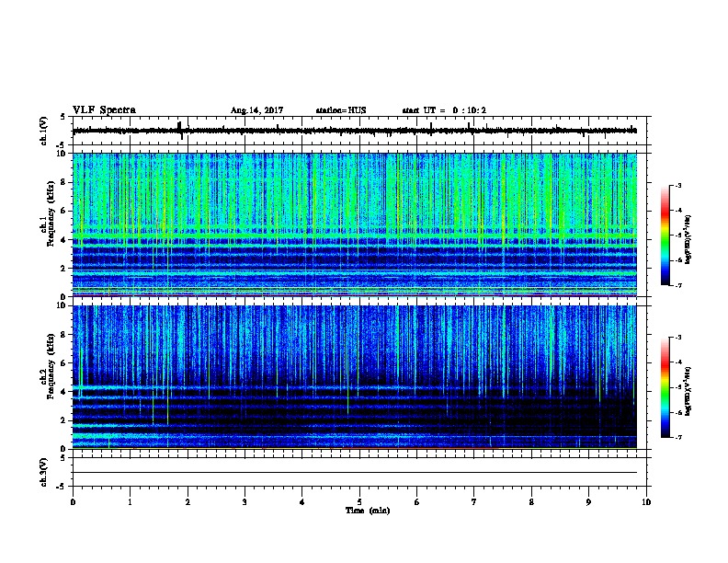Screen dimensions: 728x563
Task: Click the "8" kHz tick on ch.2 axis
Action: [63, 335]
